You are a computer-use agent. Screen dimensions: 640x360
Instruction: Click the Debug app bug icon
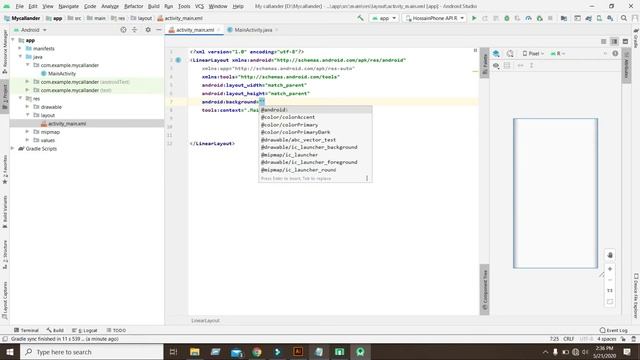(507, 18)
